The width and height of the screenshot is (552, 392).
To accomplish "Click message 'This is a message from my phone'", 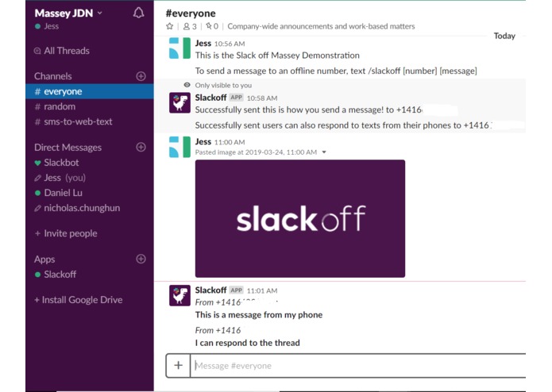I will (x=259, y=315).
